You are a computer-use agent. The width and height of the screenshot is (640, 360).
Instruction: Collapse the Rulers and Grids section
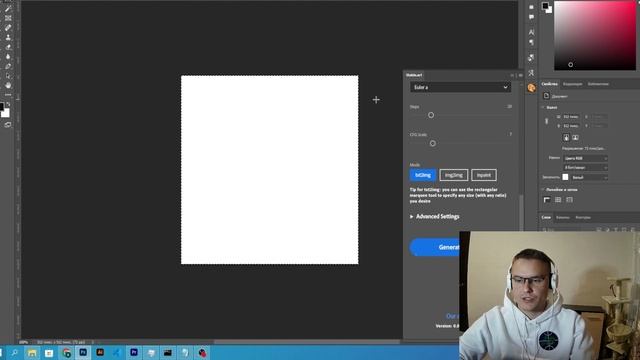[543, 189]
